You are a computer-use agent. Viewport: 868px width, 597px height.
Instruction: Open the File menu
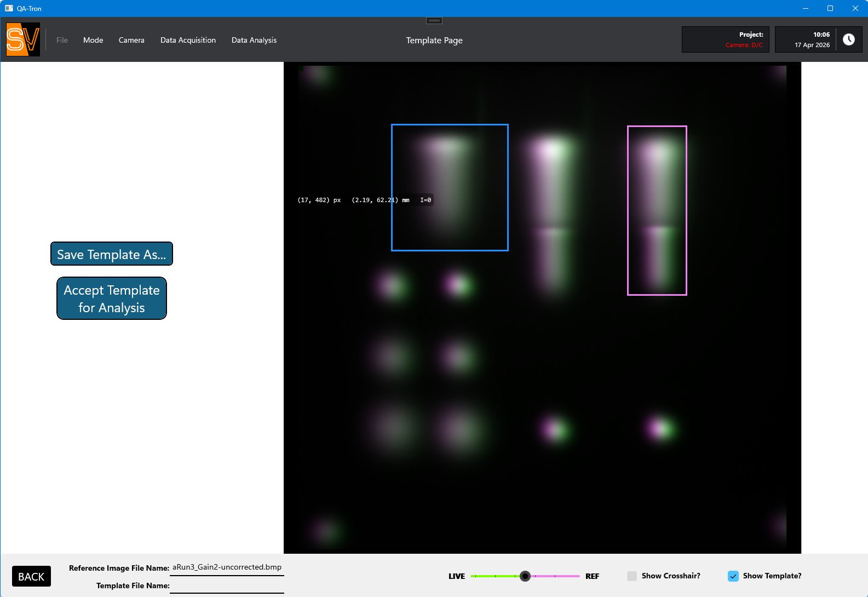62,40
